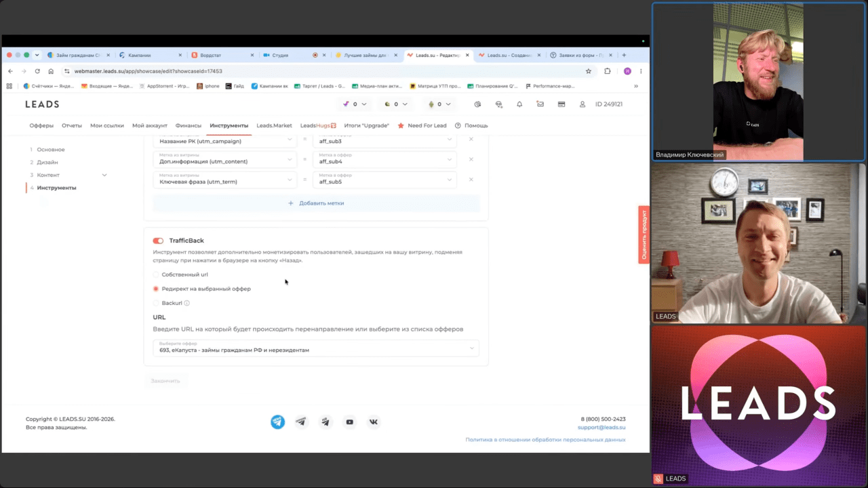This screenshot has width=868, height=488.
Task: Click the Оценить продукт side tab
Action: (644, 235)
